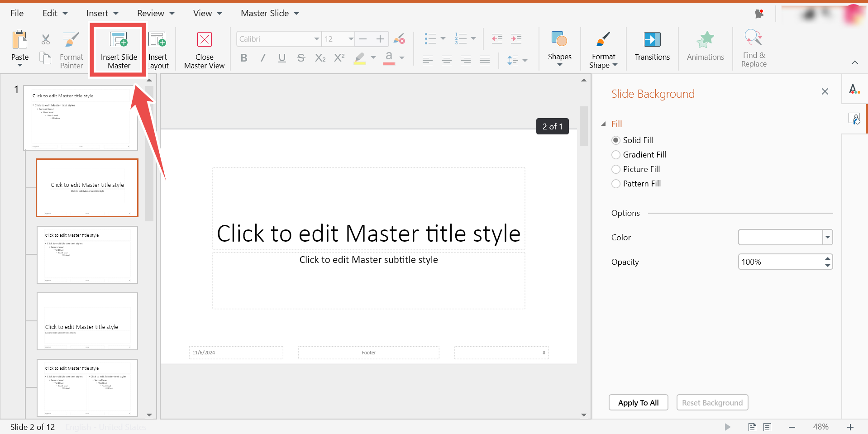Image resolution: width=868 pixels, height=434 pixels.
Task: Open the File menu
Action: [17, 13]
